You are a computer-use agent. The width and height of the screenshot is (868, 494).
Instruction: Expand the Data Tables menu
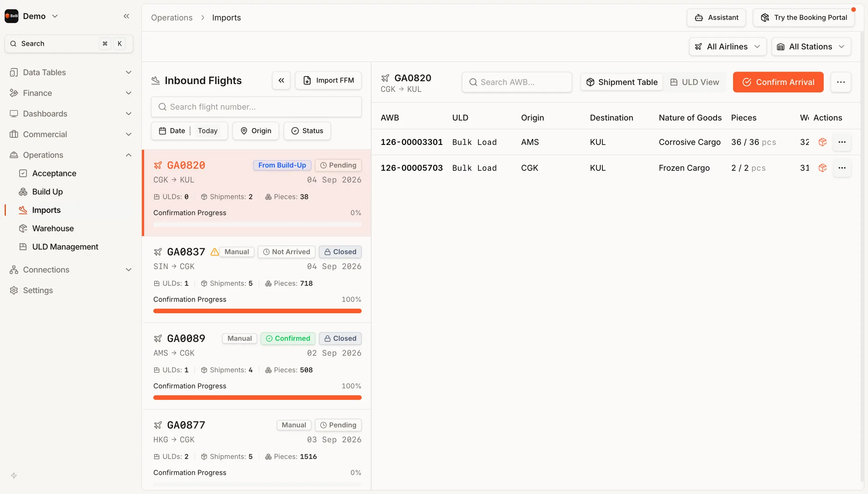click(x=71, y=72)
